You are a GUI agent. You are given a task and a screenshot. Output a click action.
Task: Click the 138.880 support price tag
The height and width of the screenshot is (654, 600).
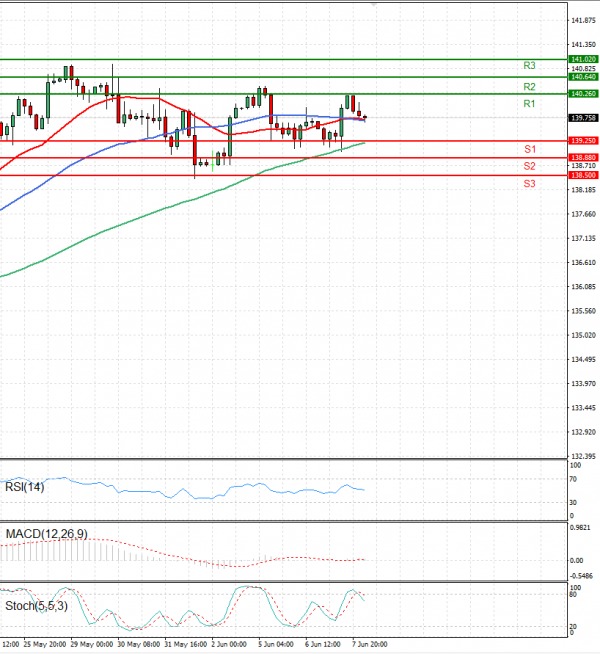(583, 158)
